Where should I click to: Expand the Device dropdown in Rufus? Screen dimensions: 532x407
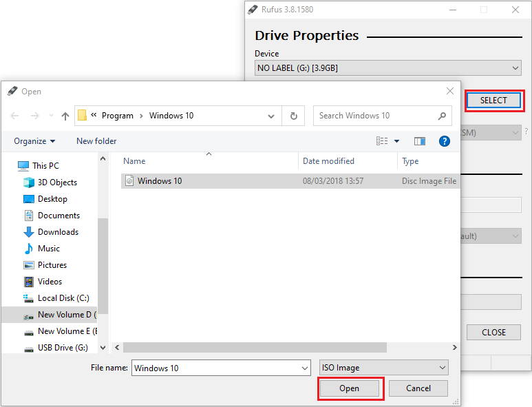click(515, 68)
